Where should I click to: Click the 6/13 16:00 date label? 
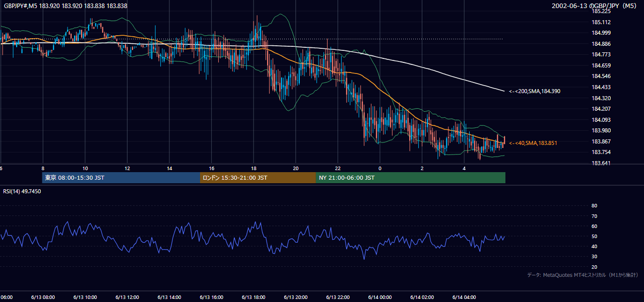click(x=212, y=297)
